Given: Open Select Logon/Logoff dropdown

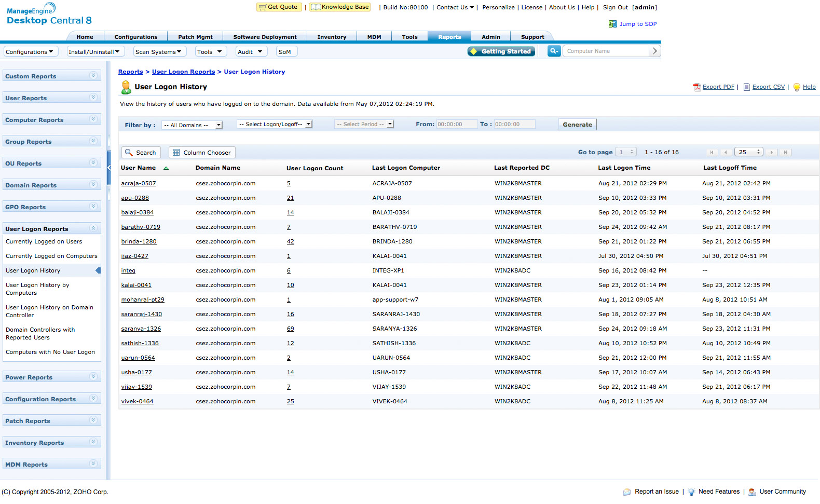Looking at the screenshot, I should (275, 124).
